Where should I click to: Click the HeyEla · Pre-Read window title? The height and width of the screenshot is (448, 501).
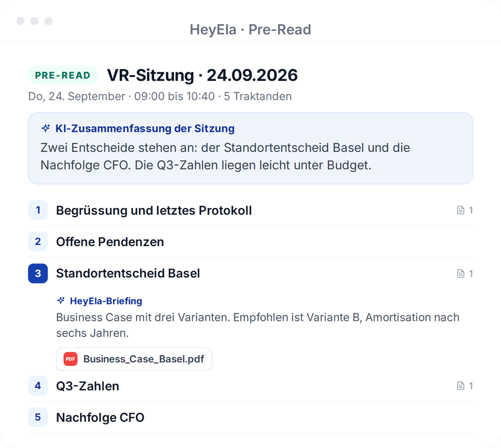(250, 30)
